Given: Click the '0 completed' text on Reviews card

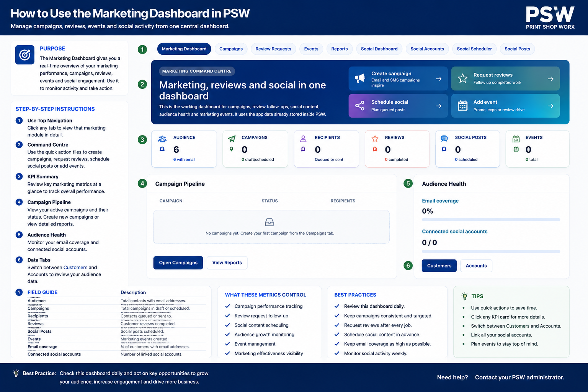Looking at the screenshot, I should pos(397,160).
